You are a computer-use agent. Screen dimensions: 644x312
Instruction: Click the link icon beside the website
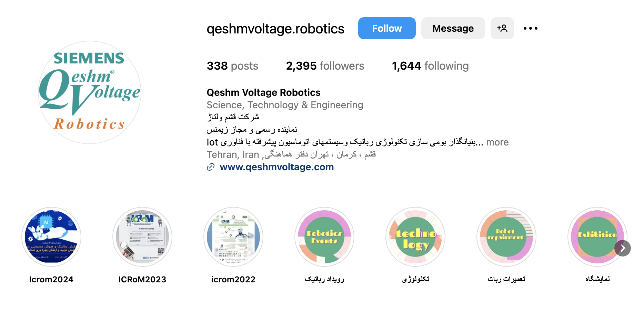[211, 167]
